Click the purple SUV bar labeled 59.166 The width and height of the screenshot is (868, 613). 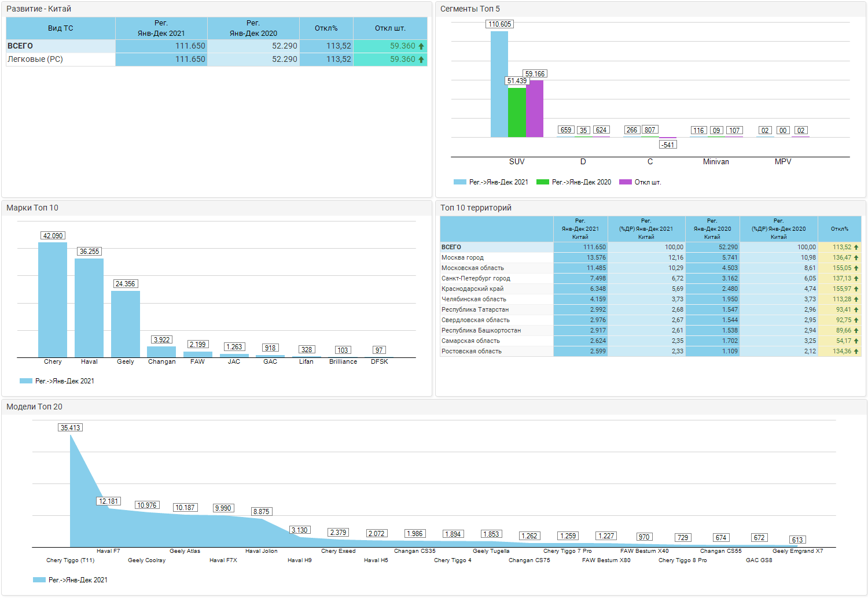pos(535,109)
